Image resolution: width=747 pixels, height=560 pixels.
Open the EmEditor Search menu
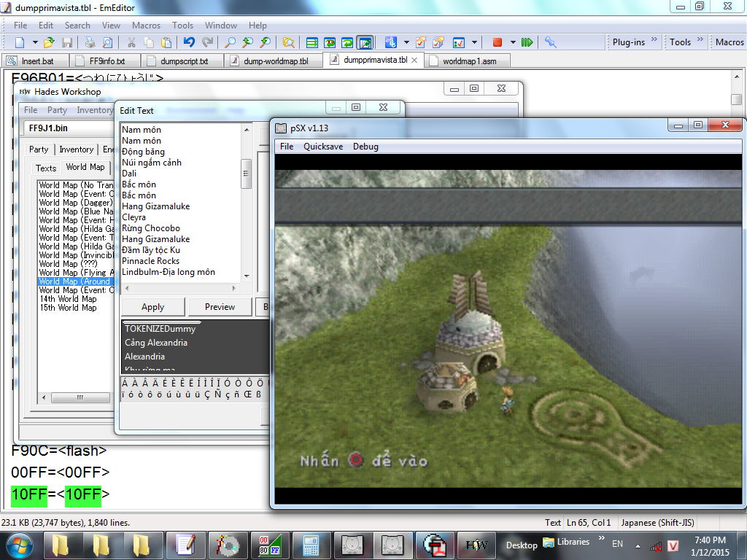click(x=77, y=26)
